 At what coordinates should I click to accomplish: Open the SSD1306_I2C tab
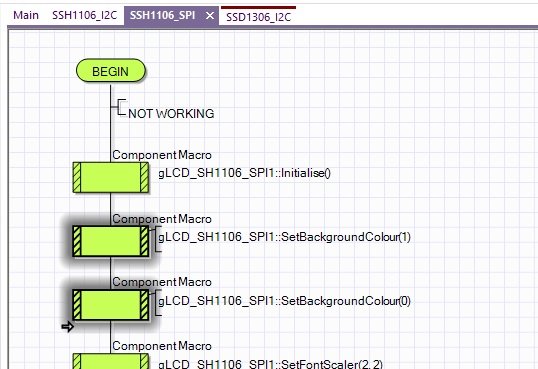point(258,17)
